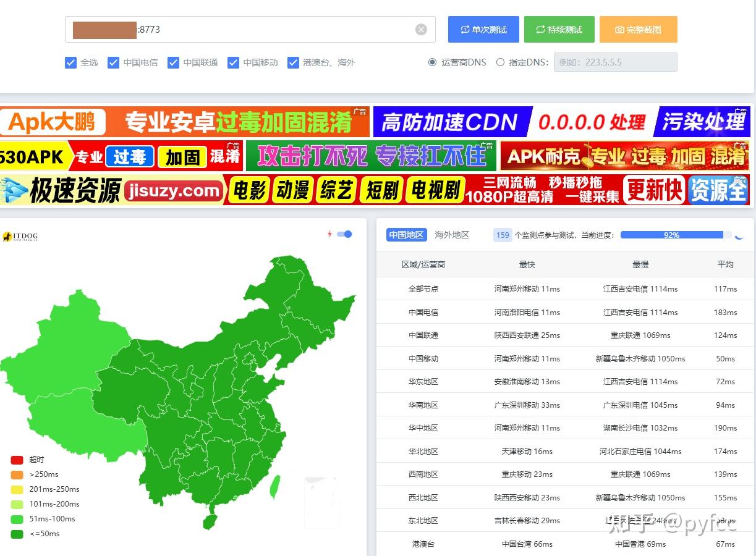Toggle the 中国联通 checkbox
The width and height of the screenshot is (756, 556).
click(x=173, y=62)
